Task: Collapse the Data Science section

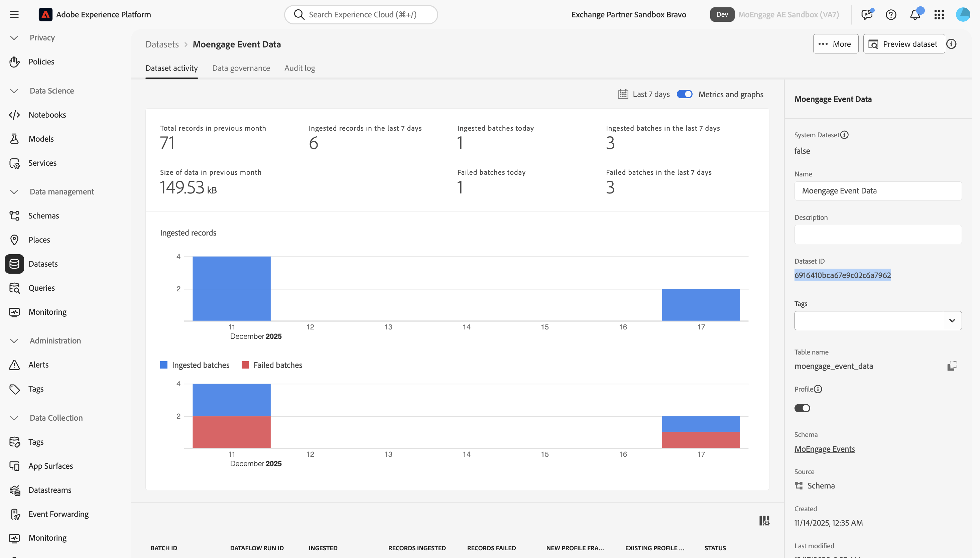Action: 14,91
